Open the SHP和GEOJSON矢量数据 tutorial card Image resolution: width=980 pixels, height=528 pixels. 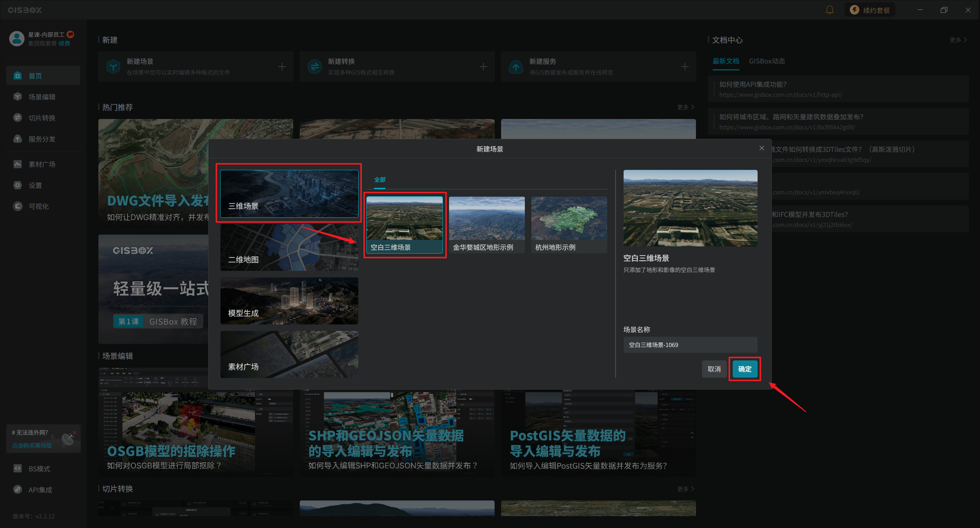click(397, 433)
